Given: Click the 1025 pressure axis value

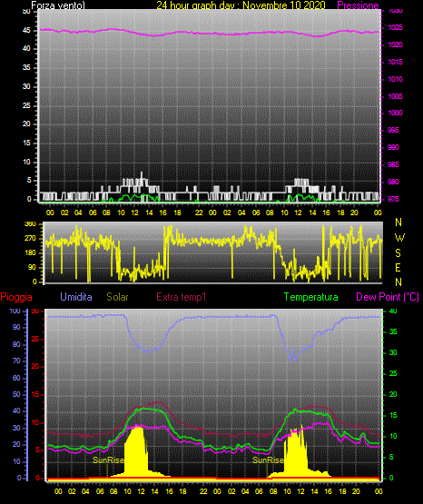Looking at the screenshot, I should 396,27.
